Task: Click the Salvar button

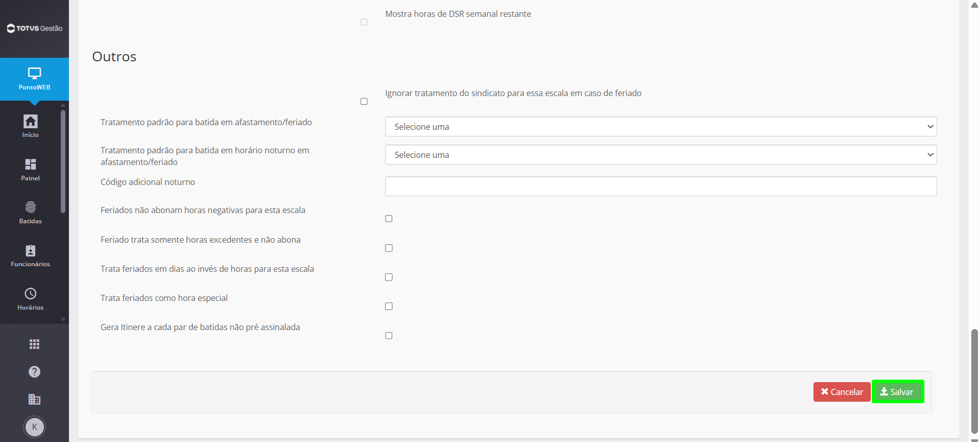Action: click(897, 392)
